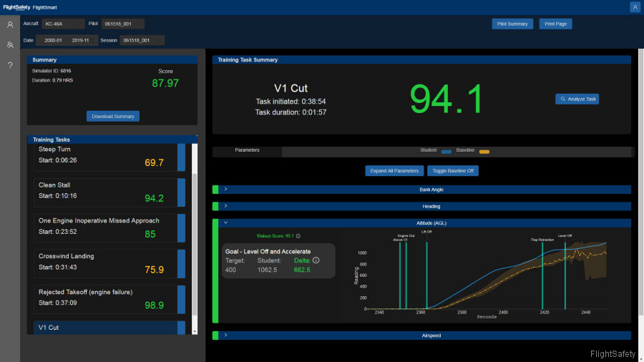Click the Engine Out chart marker
The width and height of the screenshot is (644, 362).
406,275
